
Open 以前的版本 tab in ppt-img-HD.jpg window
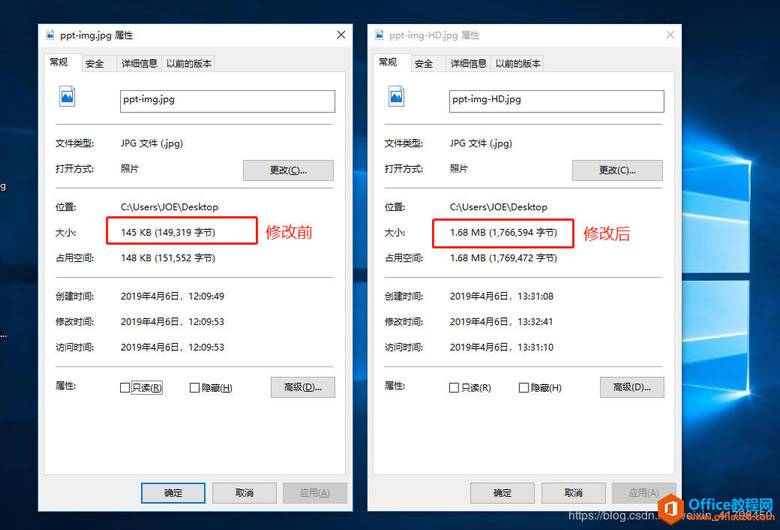518,64
